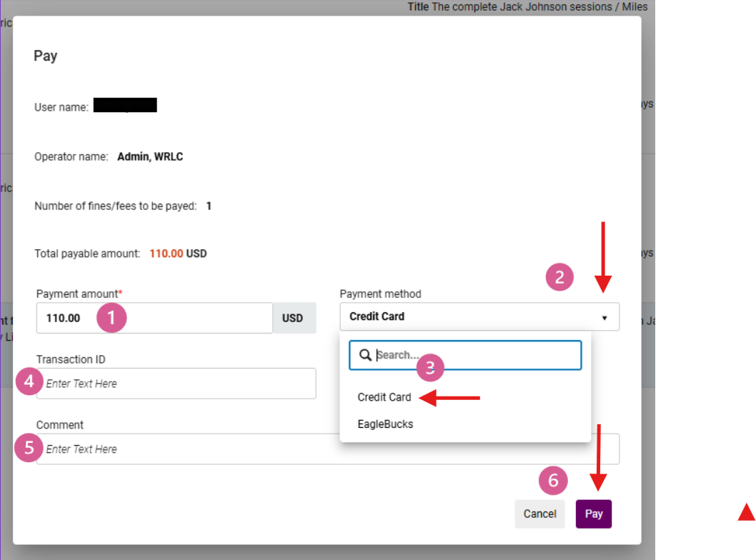This screenshot has width=756, height=560.
Task: Choose Credit Card from the dropdown list
Action: tap(384, 397)
